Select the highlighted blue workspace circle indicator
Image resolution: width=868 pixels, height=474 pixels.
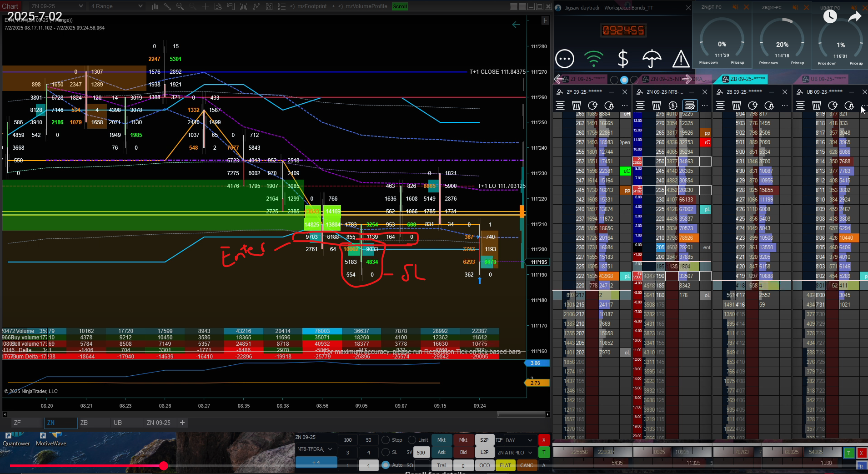coord(624,80)
